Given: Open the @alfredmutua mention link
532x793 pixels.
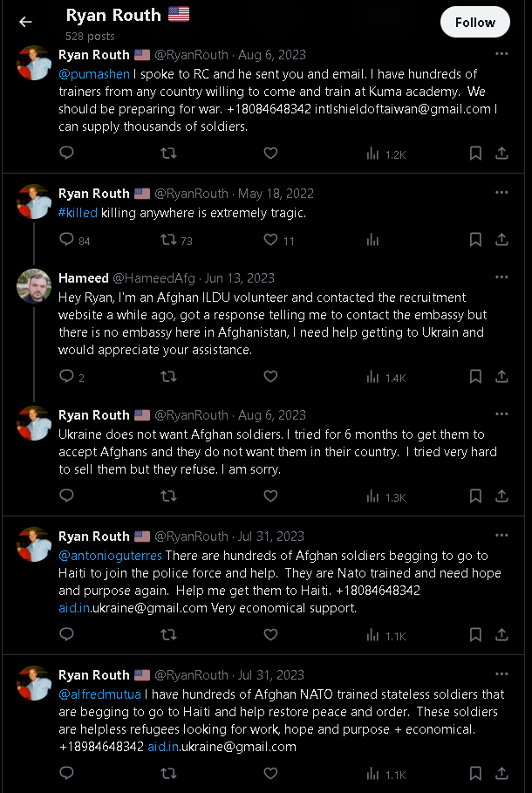Looking at the screenshot, I should pos(99,694).
